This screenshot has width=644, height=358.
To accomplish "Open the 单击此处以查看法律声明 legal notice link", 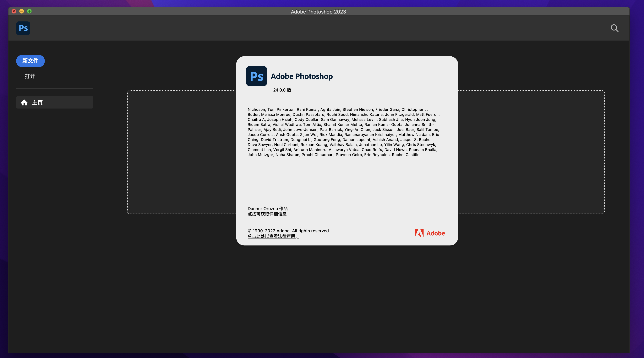I will pos(273,236).
